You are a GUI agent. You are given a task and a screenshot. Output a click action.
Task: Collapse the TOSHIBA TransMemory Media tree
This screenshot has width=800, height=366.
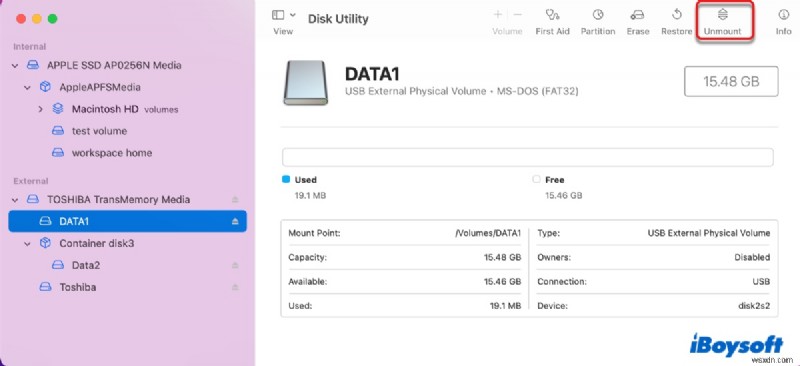point(15,200)
